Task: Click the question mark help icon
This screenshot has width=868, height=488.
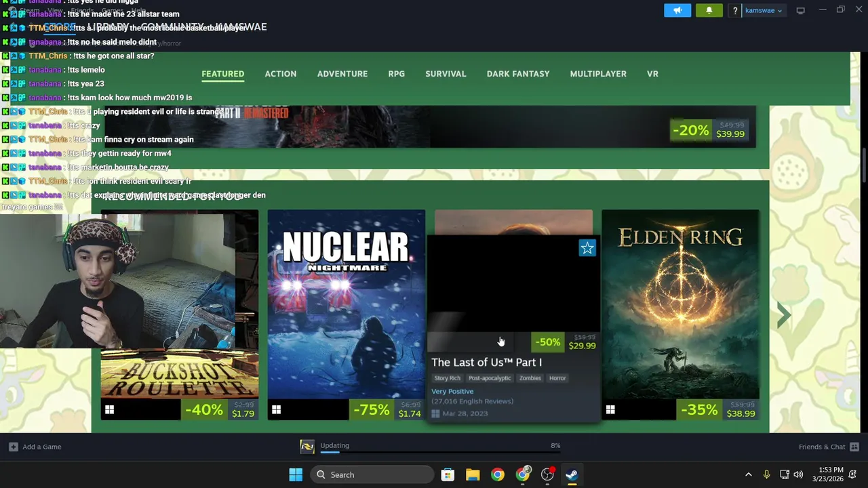Action: [734, 10]
